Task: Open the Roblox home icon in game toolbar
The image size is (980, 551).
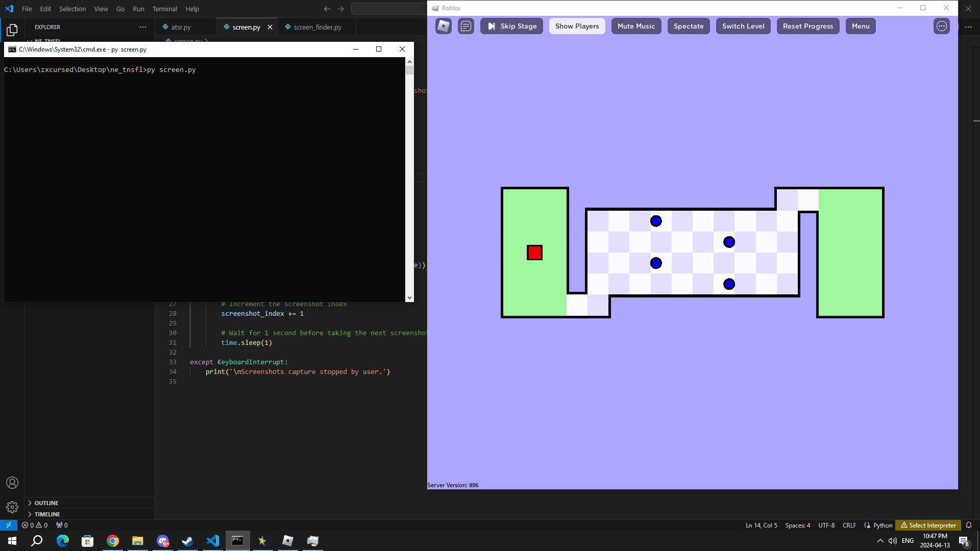Action: [443, 26]
